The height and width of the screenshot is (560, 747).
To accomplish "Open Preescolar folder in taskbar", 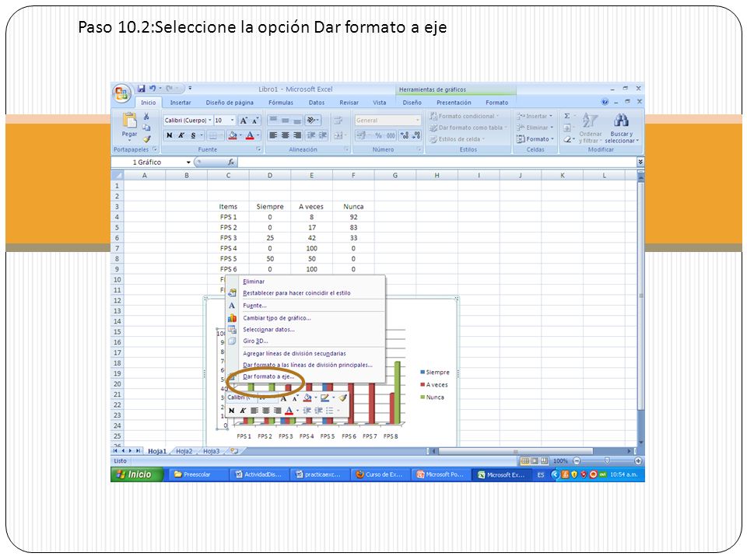I will point(198,474).
